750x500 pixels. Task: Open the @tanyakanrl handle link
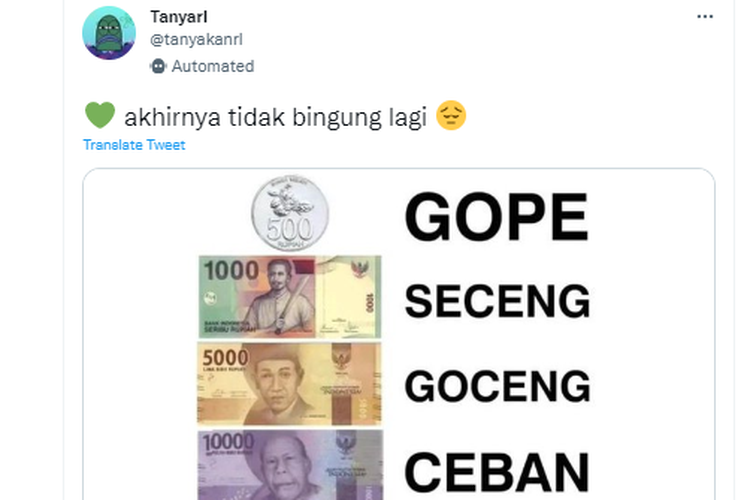click(x=196, y=39)
